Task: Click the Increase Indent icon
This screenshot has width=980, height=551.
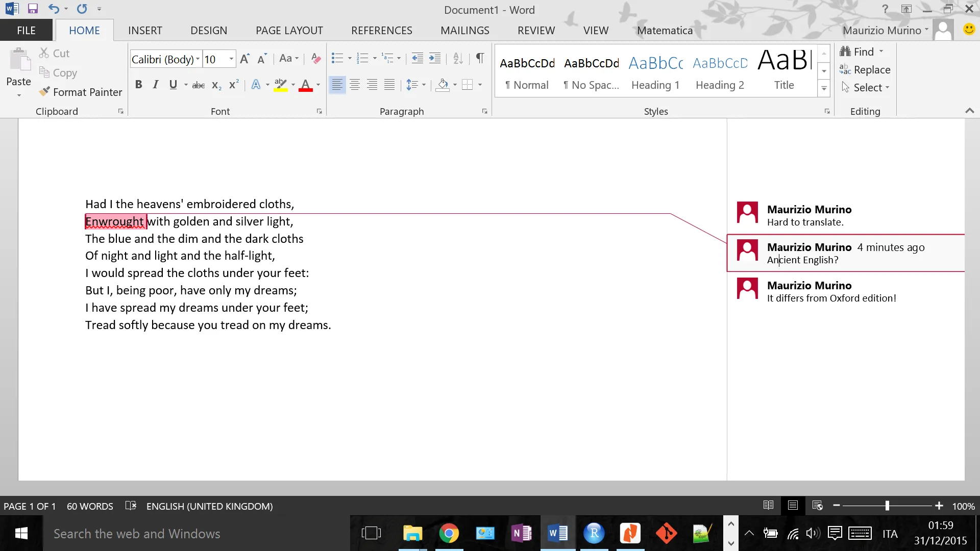Action: (435, 59)
